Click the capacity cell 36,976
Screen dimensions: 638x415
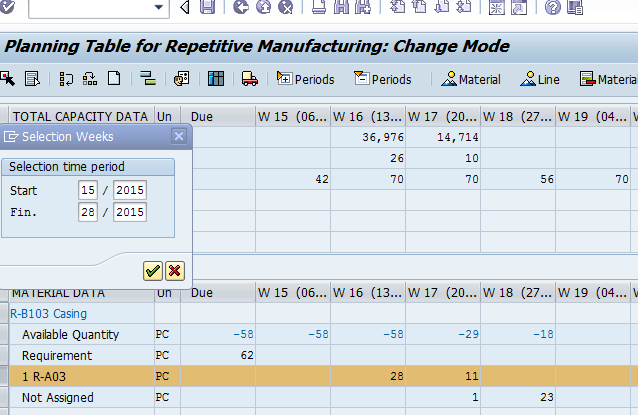point(368,138)
